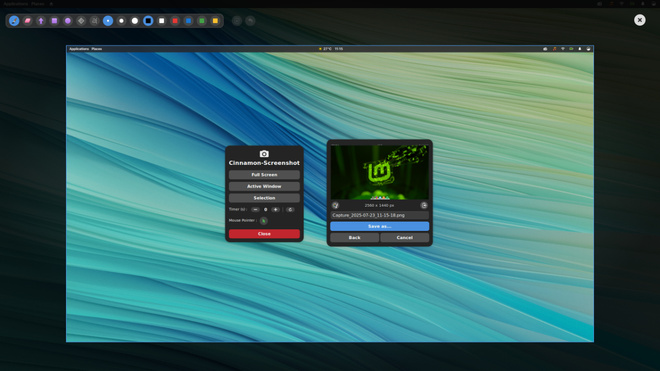Reset the timer value
This screenshot has height=371, width=660.
coord(290,209)
